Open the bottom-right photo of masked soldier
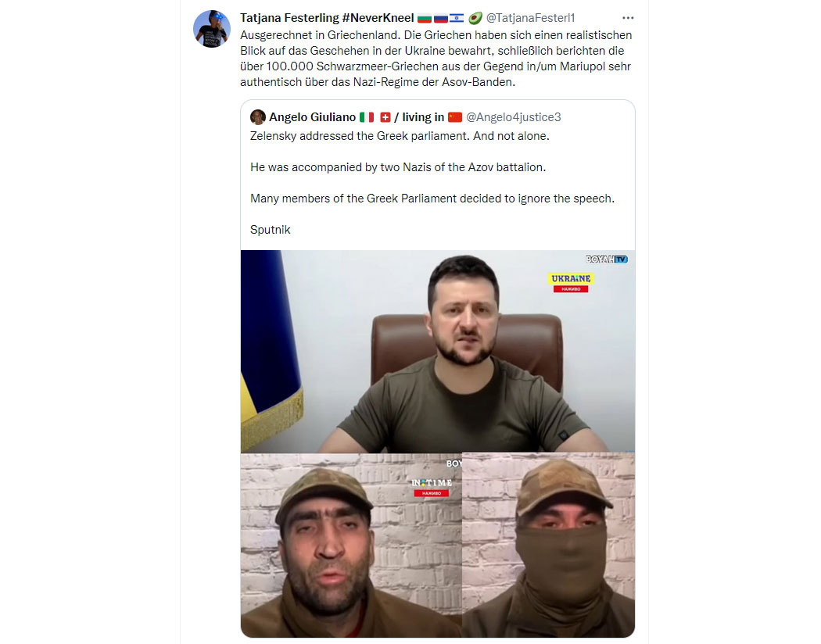821x644 pixels. tap(549, 545)
